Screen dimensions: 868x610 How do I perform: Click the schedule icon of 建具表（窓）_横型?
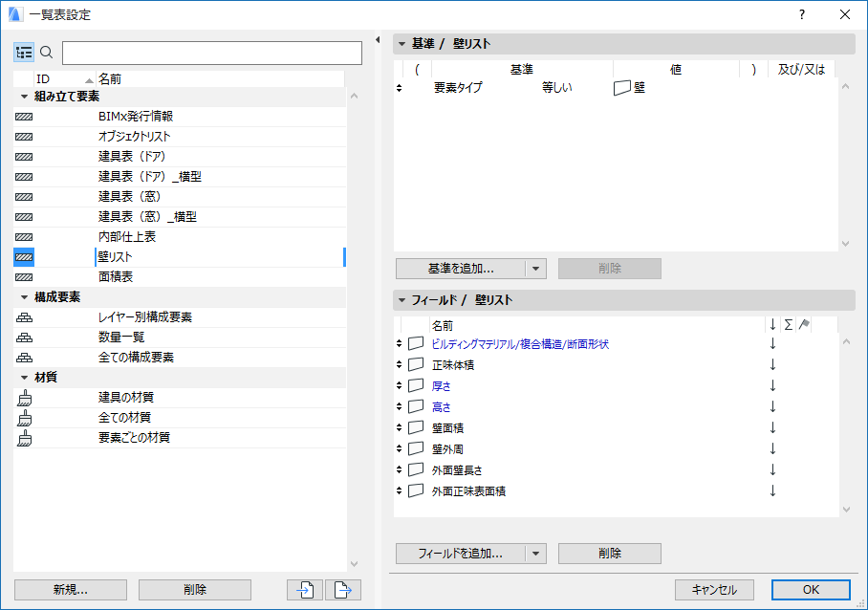coord(24,217)
